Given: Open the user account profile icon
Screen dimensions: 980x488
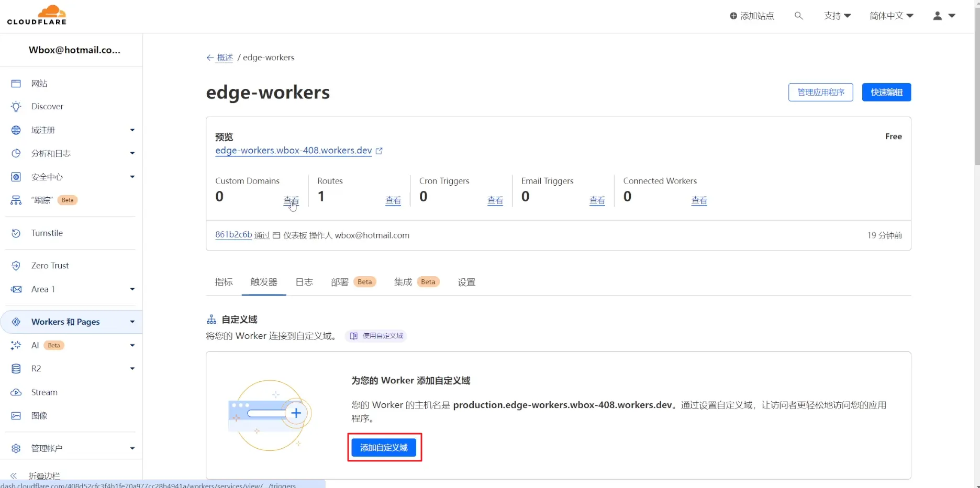Looking at the screenshot, I should (x=938, y=16).
